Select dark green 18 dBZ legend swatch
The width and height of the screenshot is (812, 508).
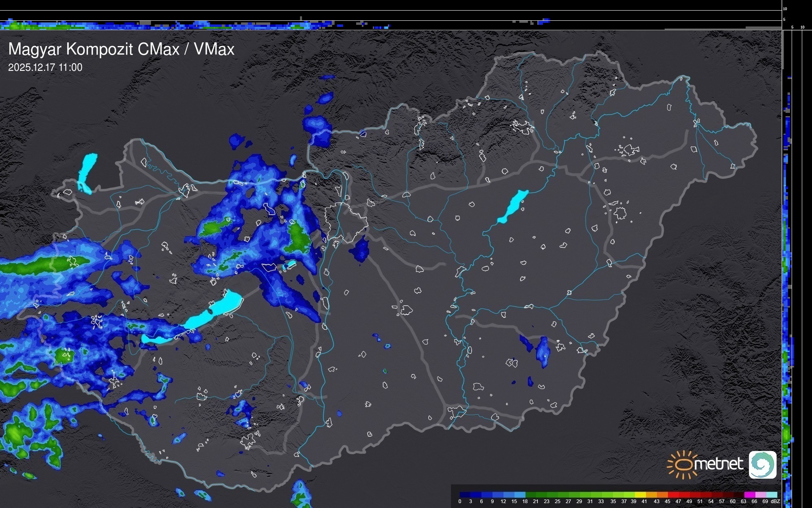click(530, 495)
